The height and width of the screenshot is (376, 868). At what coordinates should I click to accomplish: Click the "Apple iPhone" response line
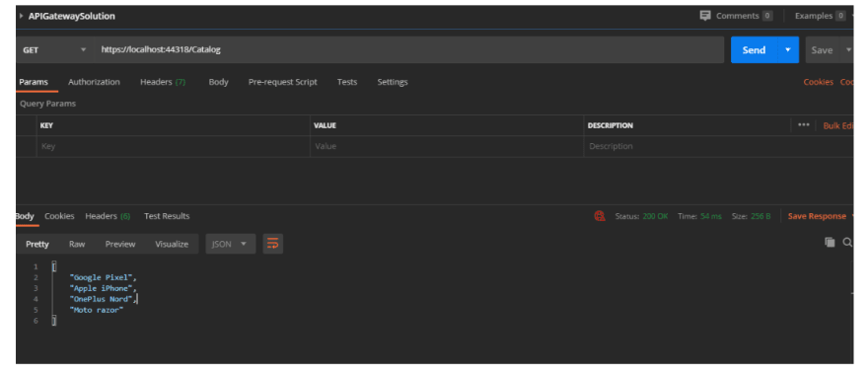103,288
